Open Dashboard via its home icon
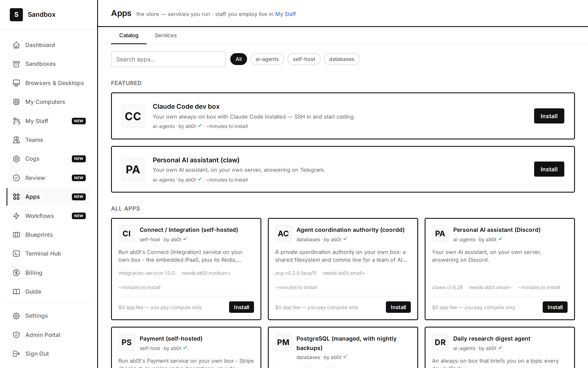588x368 pixels. [x=16, y=45]
